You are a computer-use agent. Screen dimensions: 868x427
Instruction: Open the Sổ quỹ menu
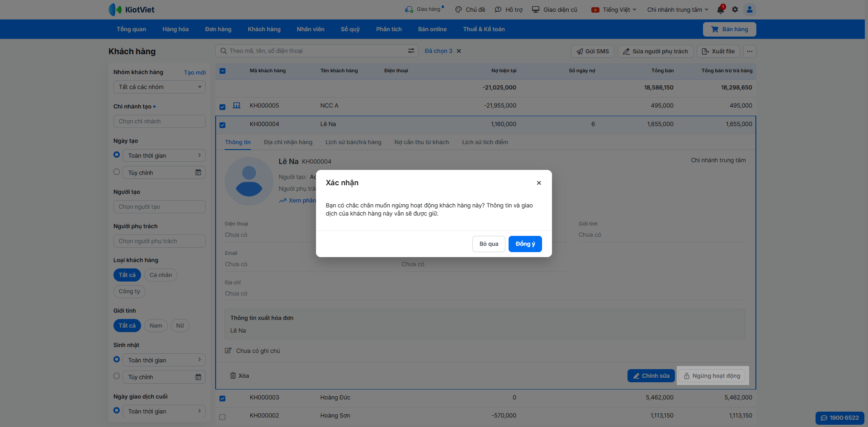[350, 29]
